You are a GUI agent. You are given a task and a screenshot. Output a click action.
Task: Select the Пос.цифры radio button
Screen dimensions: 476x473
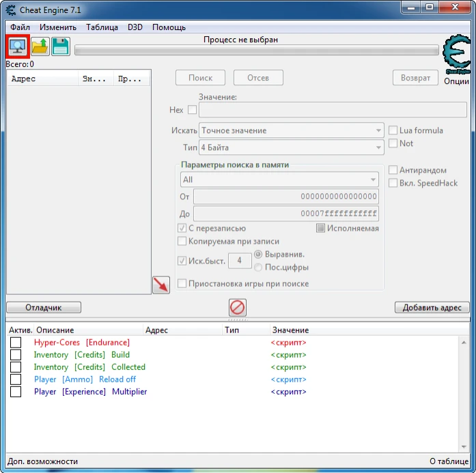pos(258,267)
